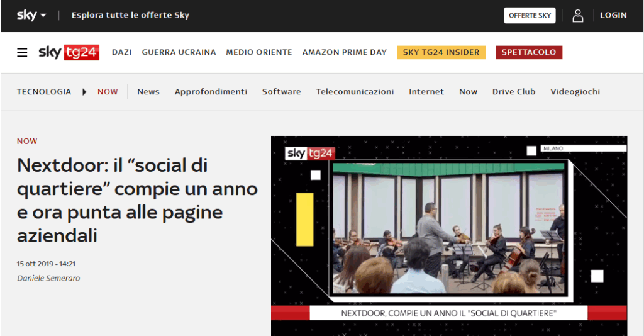Open the Videogiochi tab
Screen dimensions: 644x336
(x=575, y=92)
